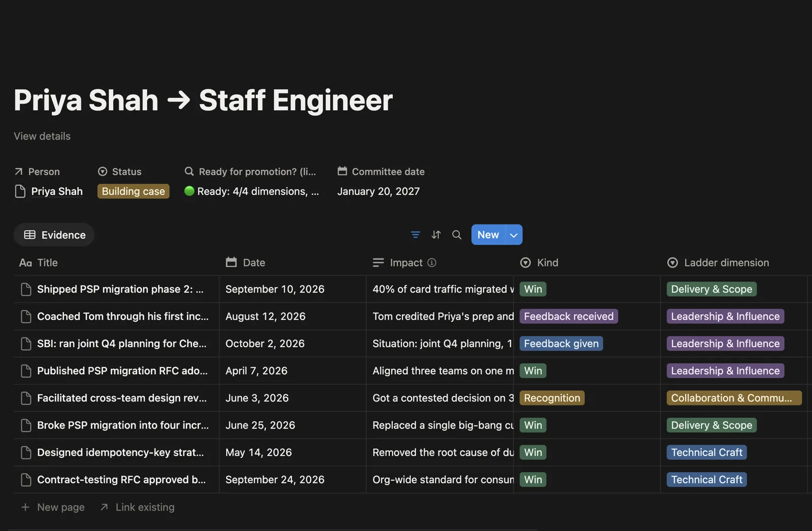The width and height of the screenshot is (812, 531).
Task: Switch to the Evidence view tab
Action: coord(54,235)
